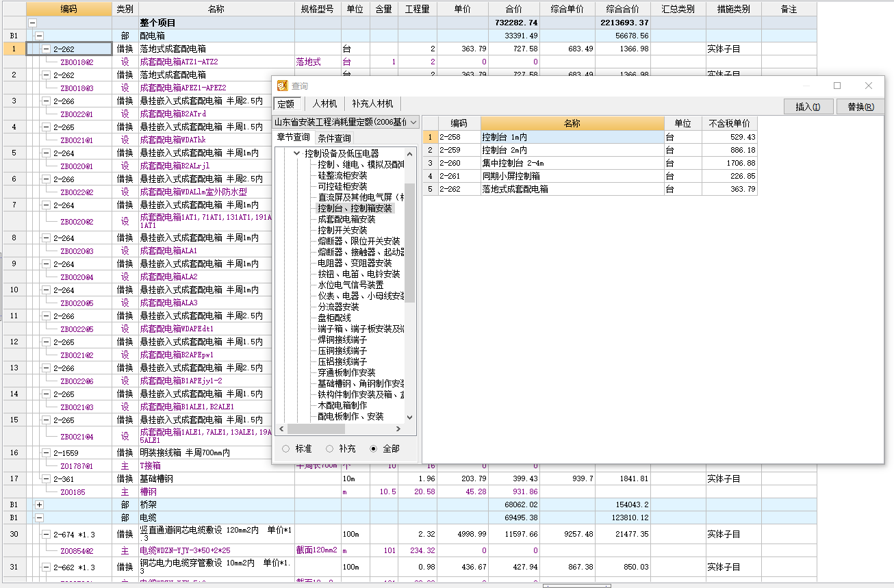The image size is (894, 588).
Task: Collapse the 配电箱 section row
Action: 39,36
